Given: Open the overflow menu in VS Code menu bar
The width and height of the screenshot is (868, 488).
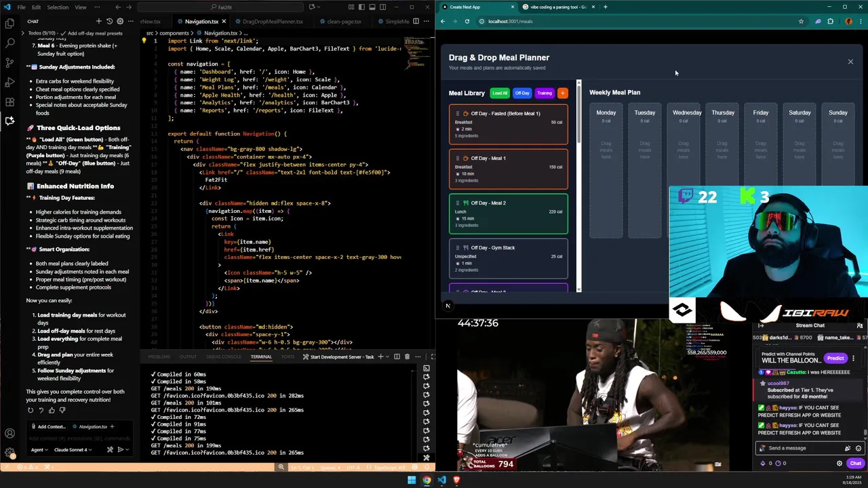Looking at the screenshot, I should tap(98, 7).
